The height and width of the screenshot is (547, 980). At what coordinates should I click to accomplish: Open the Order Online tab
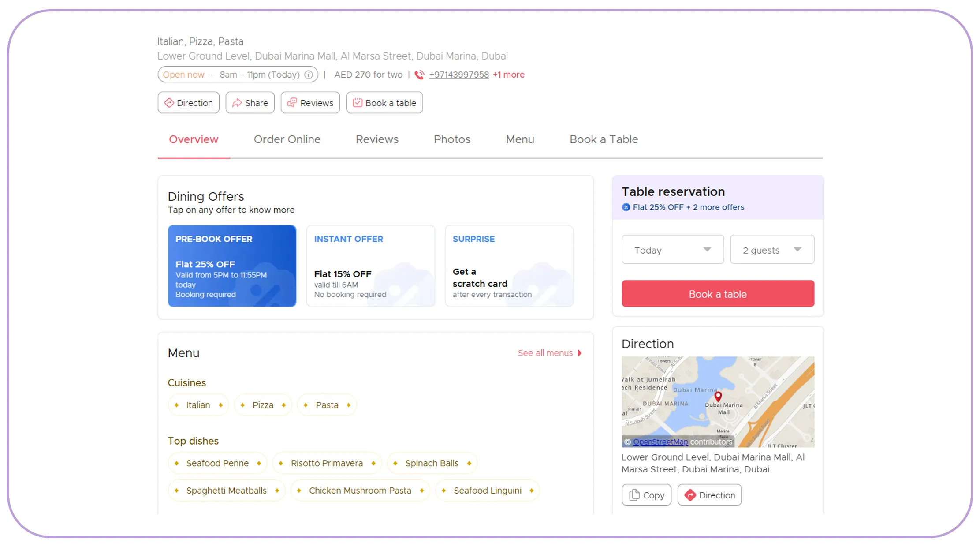pos(287,139)
